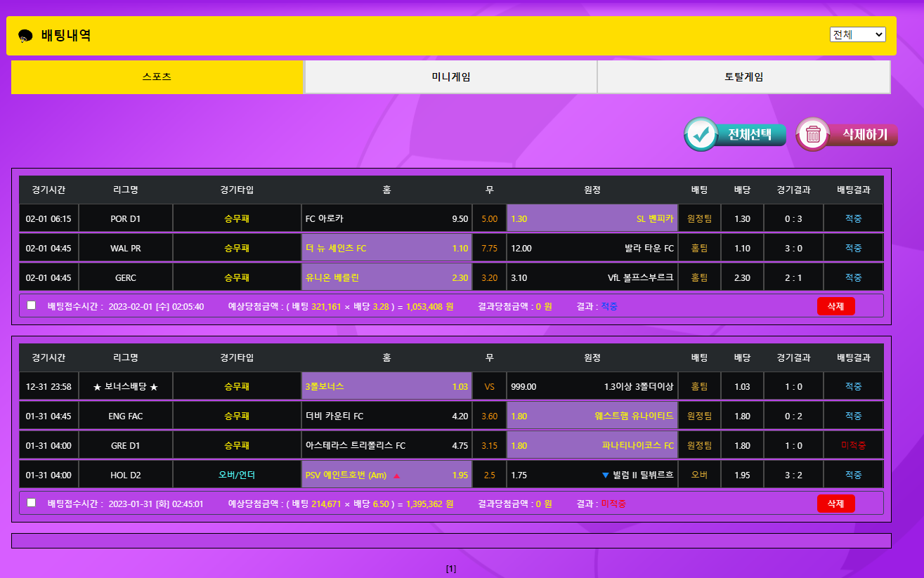The width and height of the screenshot is (924, 578).
Task: Open the 토탈게임 tab
Action: (x=743, y=77)
